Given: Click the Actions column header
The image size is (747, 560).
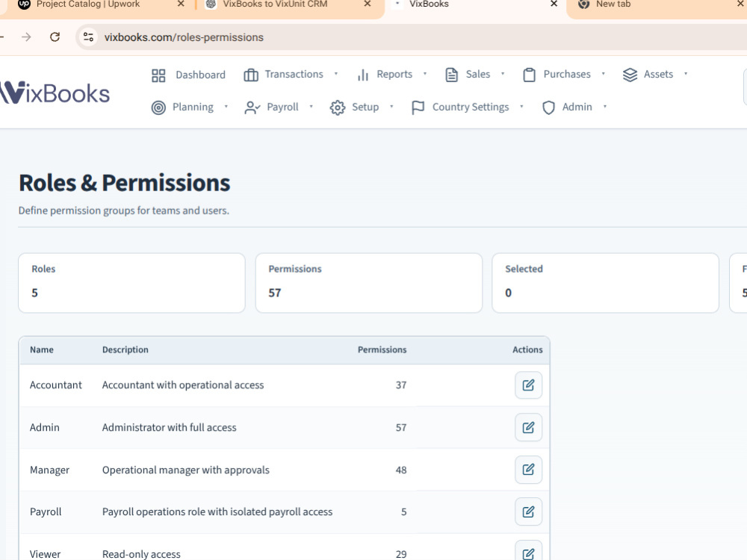Looking at the screenshot, I should [527, 349].
